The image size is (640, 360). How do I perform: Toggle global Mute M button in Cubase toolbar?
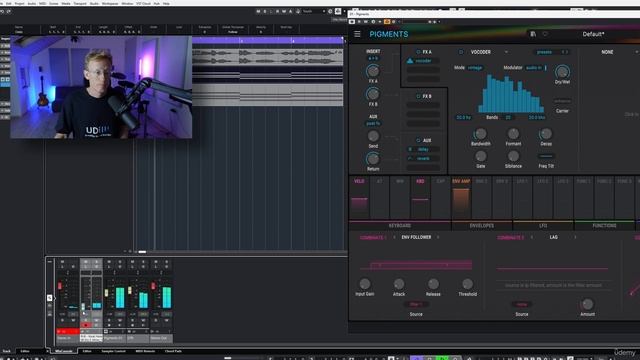(x=258, y=11)
